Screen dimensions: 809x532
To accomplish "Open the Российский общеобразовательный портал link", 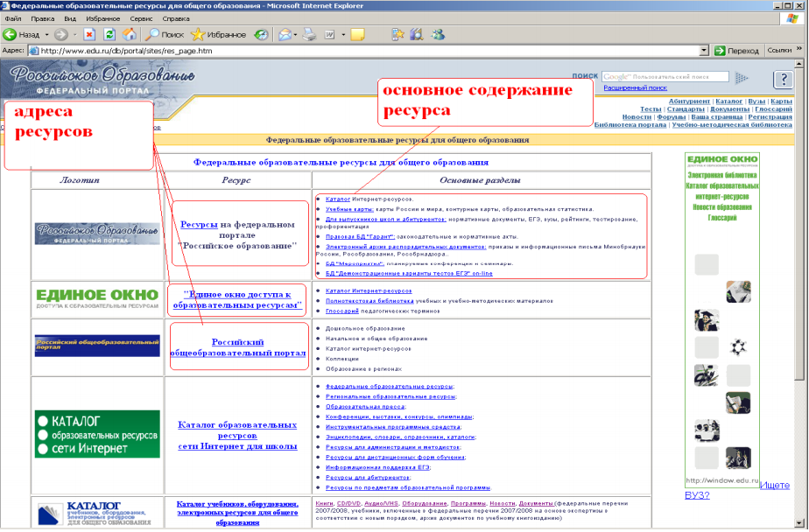I will tap(238, 347).
